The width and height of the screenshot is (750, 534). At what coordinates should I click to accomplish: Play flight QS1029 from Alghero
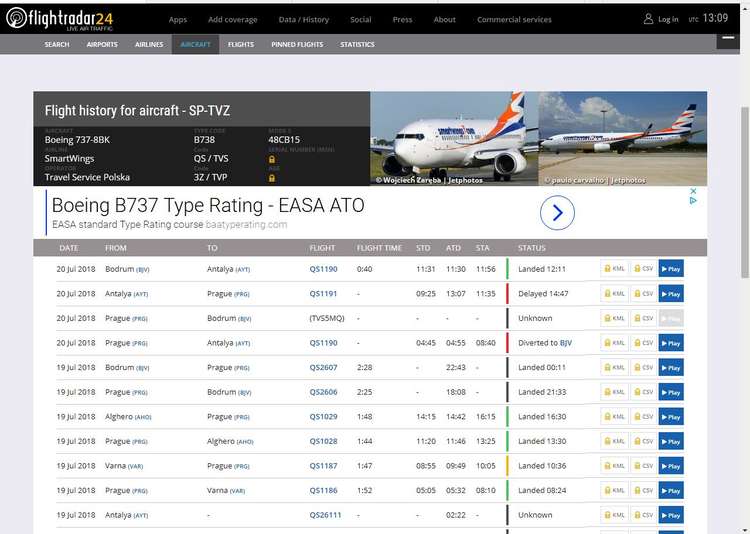[671, 417]
